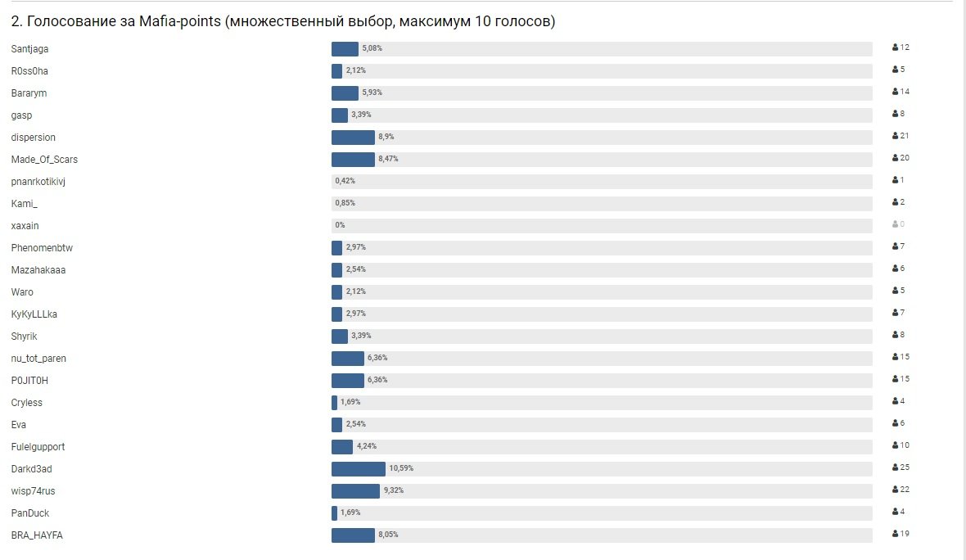Screen dimensions: 966x560
Task: Click the voters icon in the Bararym row
Action: click(896, 92)
